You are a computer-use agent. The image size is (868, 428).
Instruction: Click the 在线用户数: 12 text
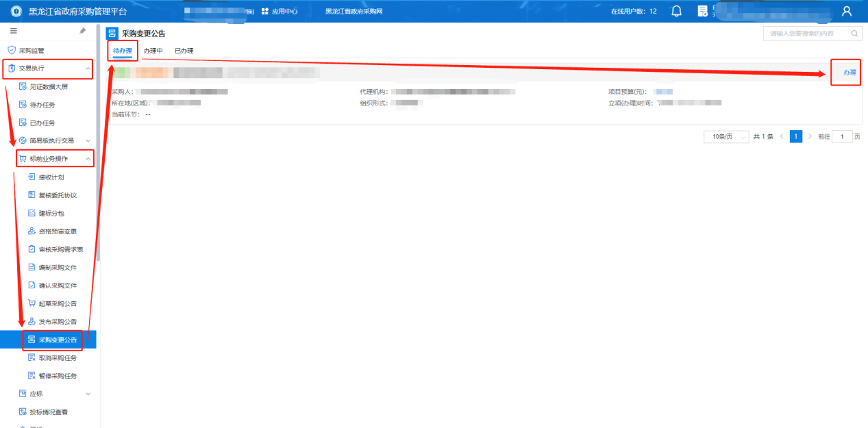634,11
